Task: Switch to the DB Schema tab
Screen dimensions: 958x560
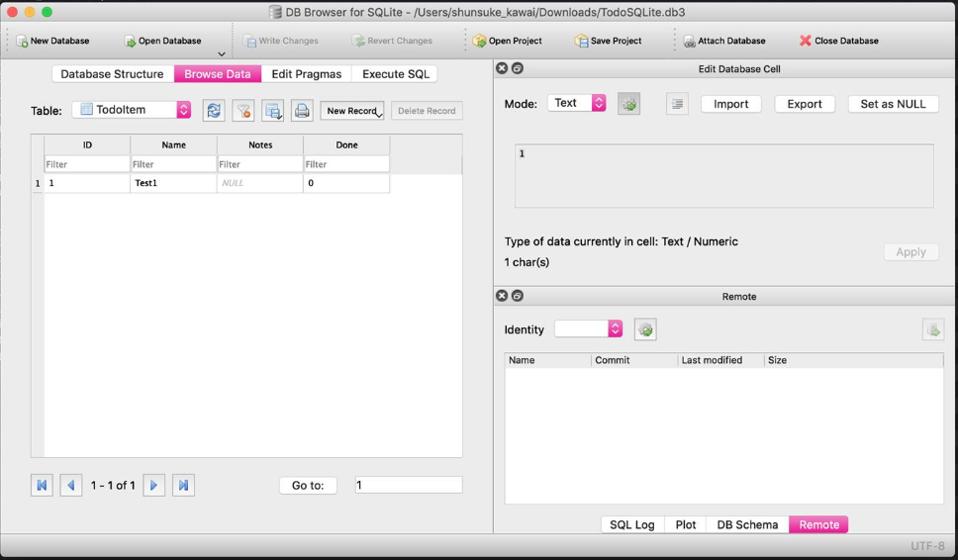Action: click(747, 524)
